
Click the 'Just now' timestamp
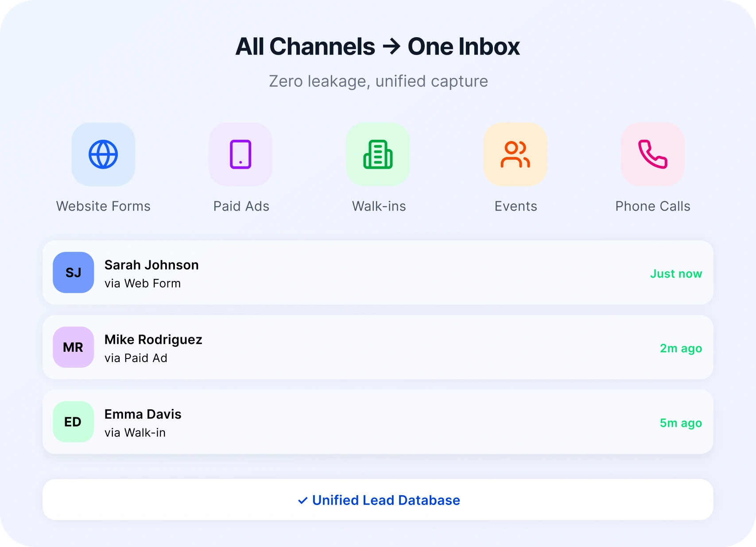[x=676, y=274]
